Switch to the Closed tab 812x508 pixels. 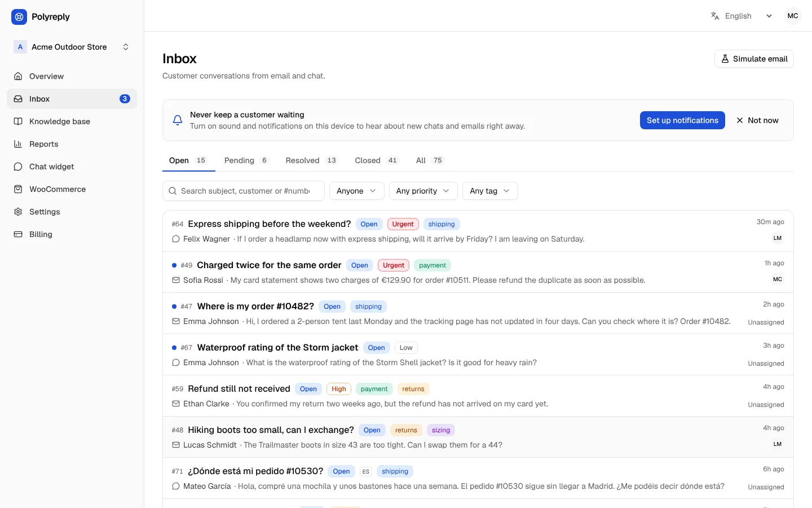pyautogui.click(x=377, y=160)
